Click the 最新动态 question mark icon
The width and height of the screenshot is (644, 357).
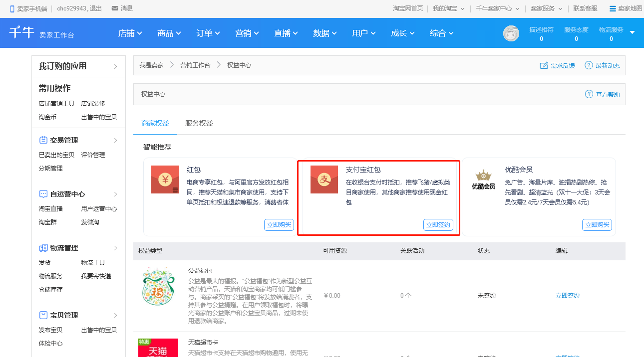pyautogui.click(x=589, y=65)
